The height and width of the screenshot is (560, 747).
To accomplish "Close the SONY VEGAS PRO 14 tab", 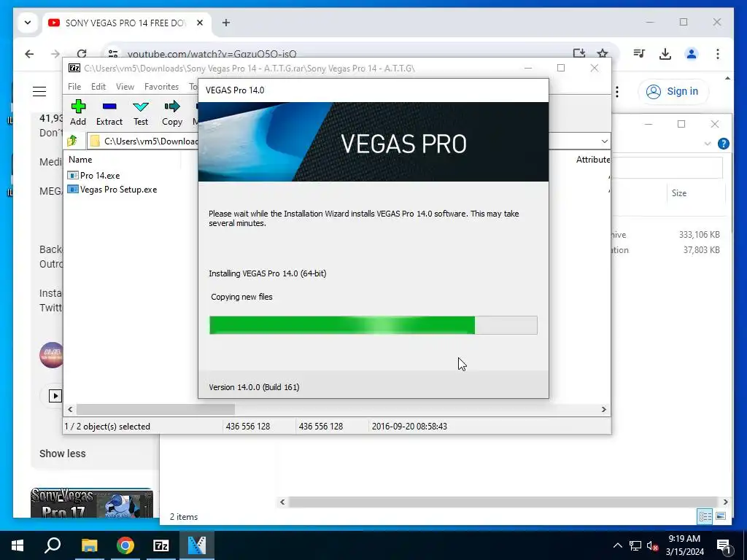I will pyautogui.click(x=200, y=23).
